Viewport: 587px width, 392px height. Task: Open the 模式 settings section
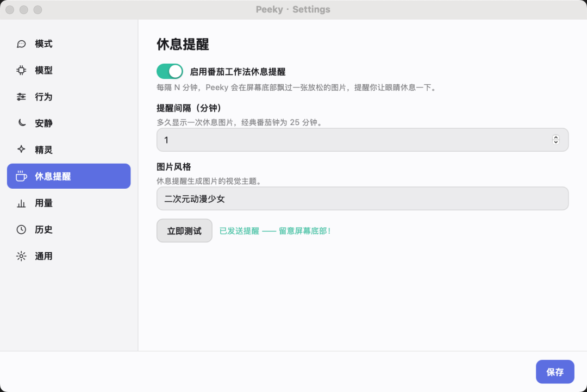69,44
